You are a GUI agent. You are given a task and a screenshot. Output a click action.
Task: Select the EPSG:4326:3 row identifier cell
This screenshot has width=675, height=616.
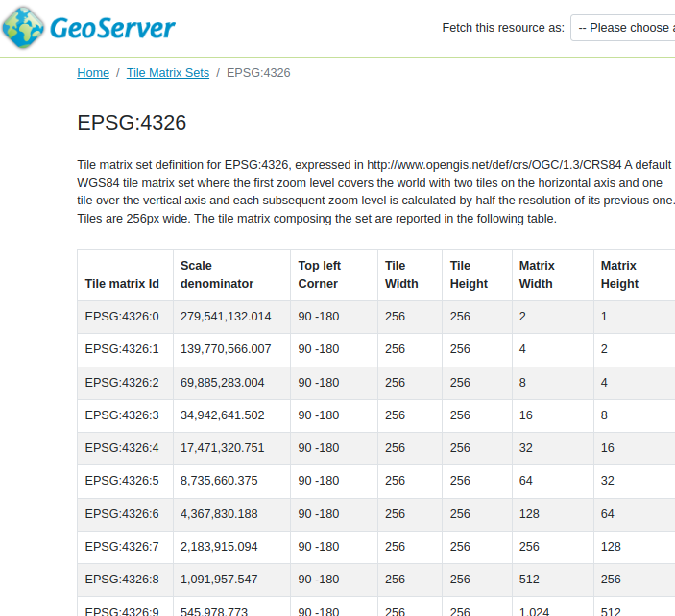pos(122,415)
